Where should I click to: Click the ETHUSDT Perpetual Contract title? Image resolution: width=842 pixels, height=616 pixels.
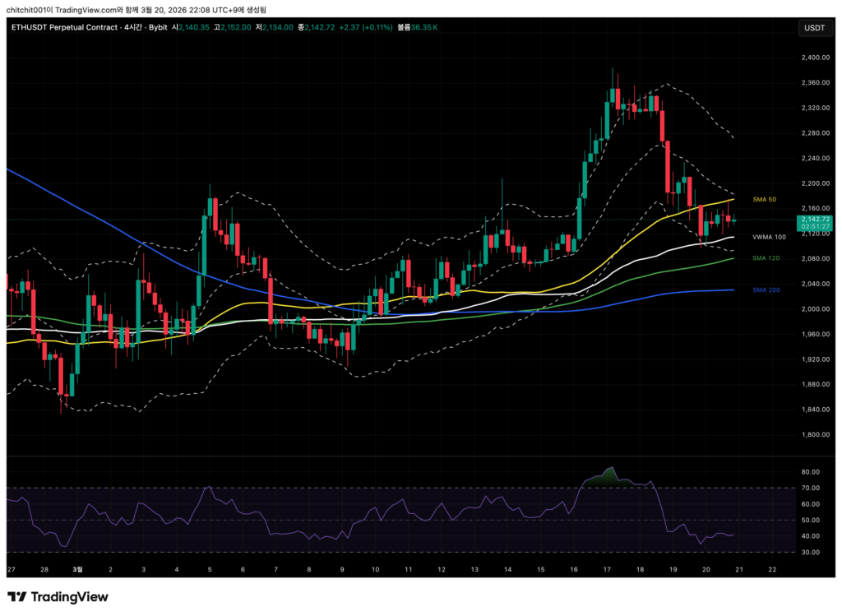(62, 27)
